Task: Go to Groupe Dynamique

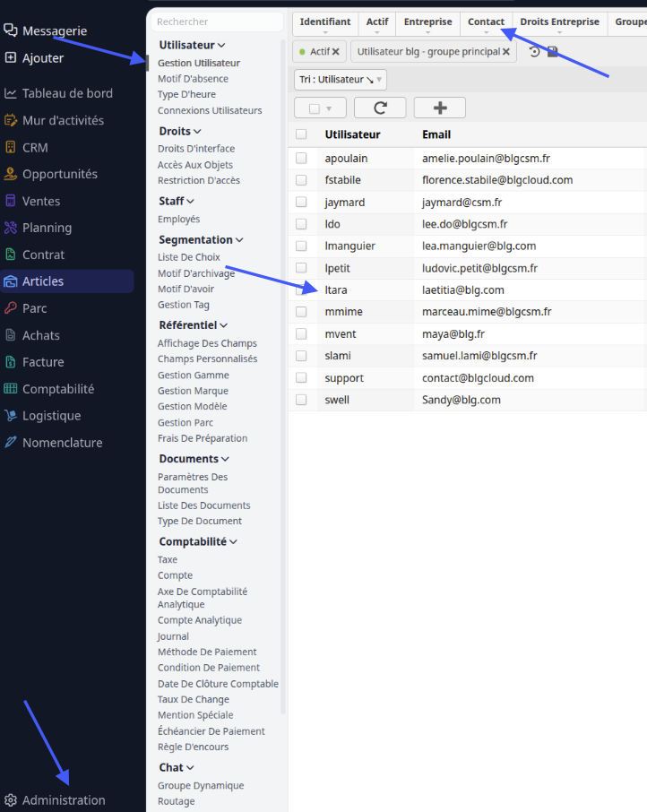Action: coord(201,786)
